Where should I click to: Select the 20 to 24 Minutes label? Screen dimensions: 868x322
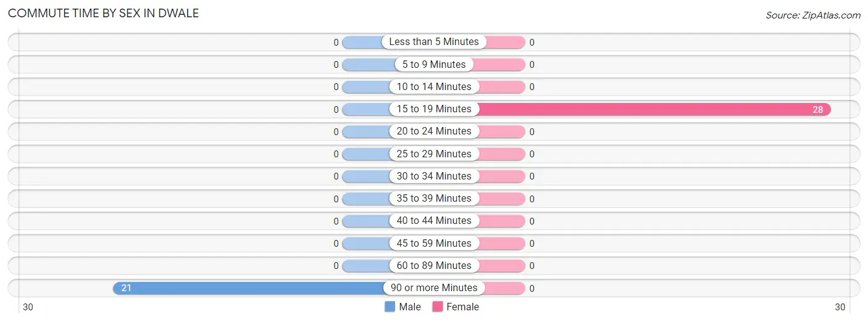tap(434, 131)
